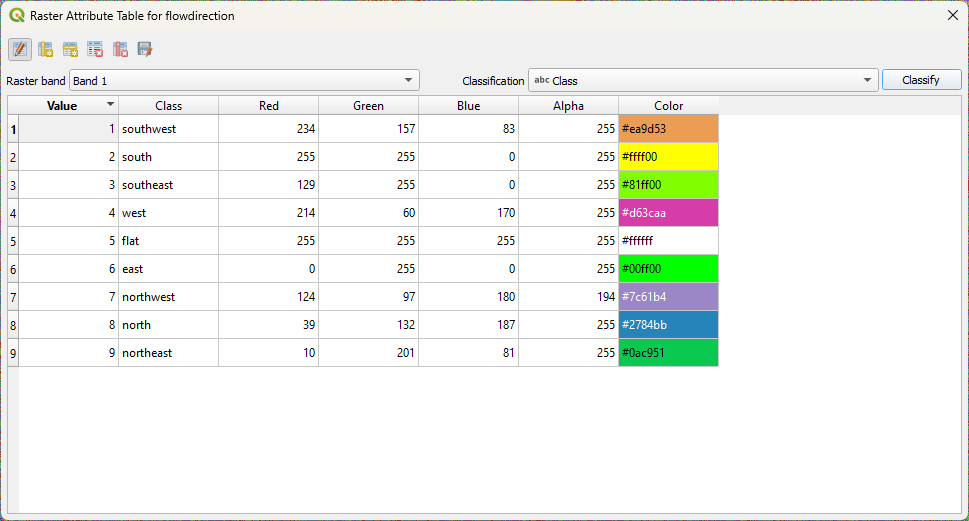The image size is (969, 521).
Task: Select row header number 5
Action: tap(13, 241)
